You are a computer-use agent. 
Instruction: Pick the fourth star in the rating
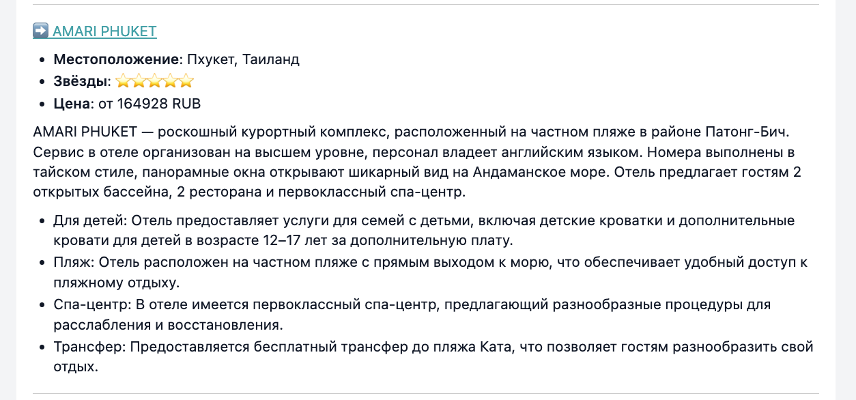[x=170, y=81]
